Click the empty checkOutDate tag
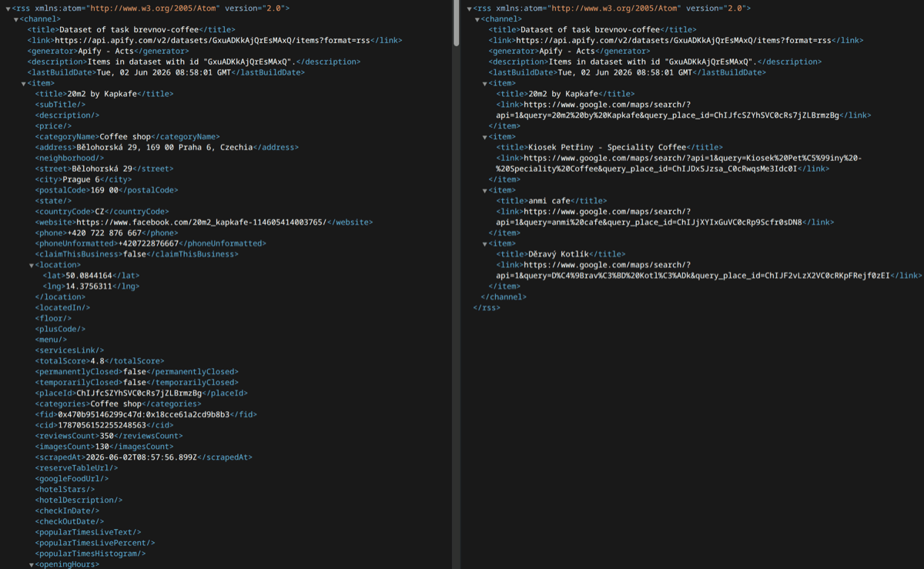Viewport: 924px width, 569px height. click(x=70, y=521)
